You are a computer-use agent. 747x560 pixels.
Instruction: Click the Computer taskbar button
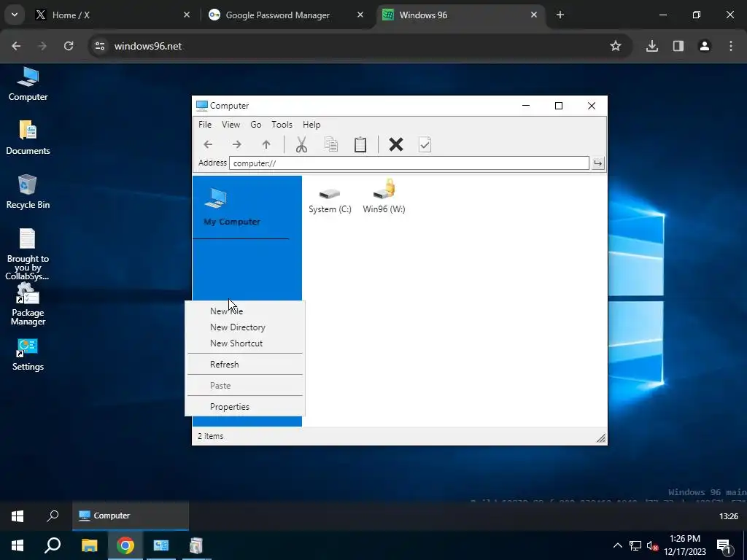coord(131,516)
